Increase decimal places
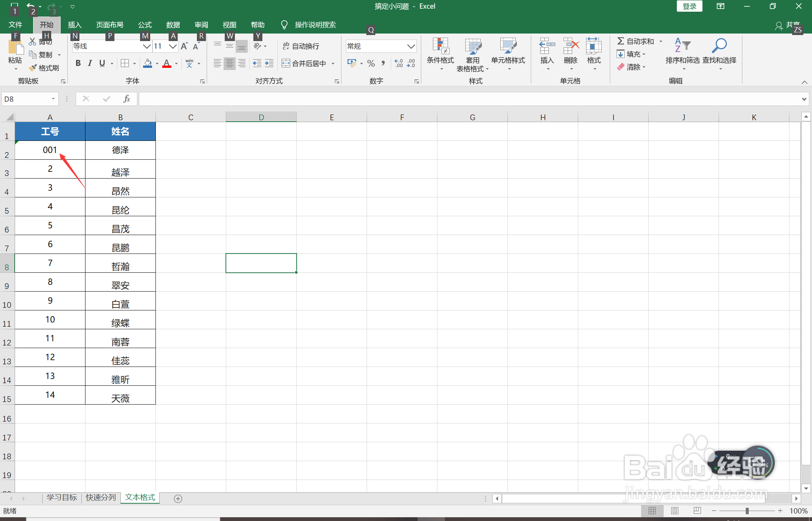The height and width of the screenshot is (521, 812). coord(399,63)
